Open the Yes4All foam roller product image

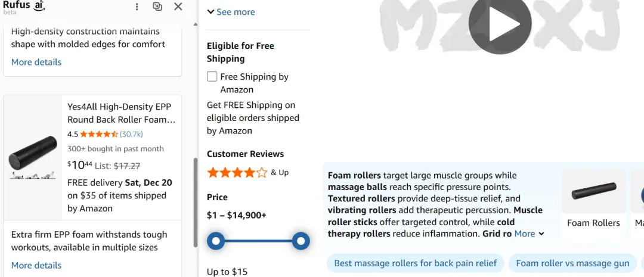(33, 158)
